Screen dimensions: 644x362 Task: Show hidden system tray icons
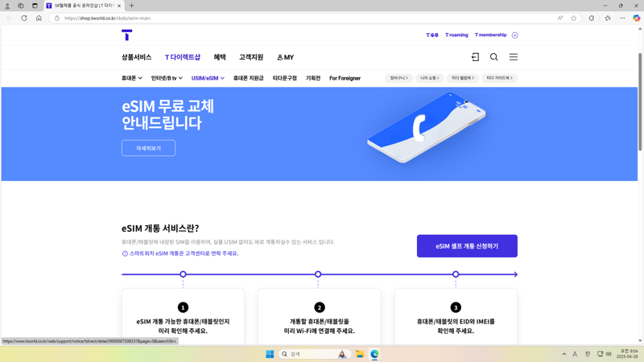[x=564, y=354]
